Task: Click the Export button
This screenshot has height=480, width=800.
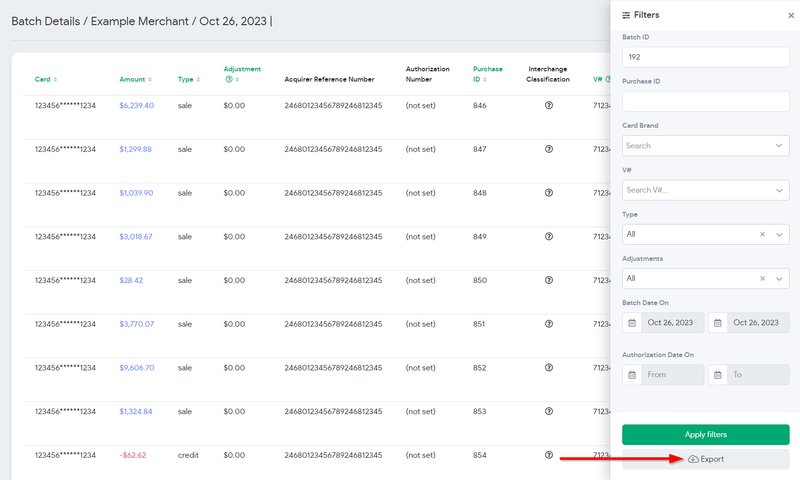Action: click(x=706, y=459)
